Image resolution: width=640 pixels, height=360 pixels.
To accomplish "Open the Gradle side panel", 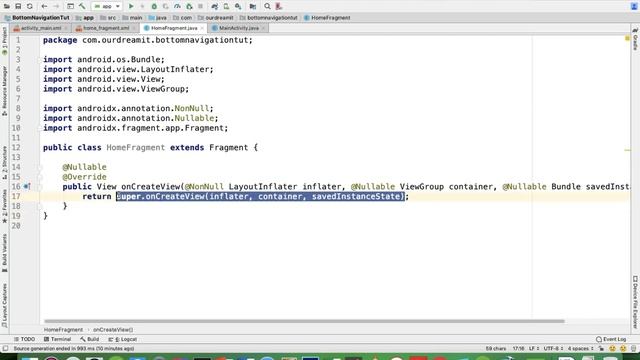I will tap(635, 40).
